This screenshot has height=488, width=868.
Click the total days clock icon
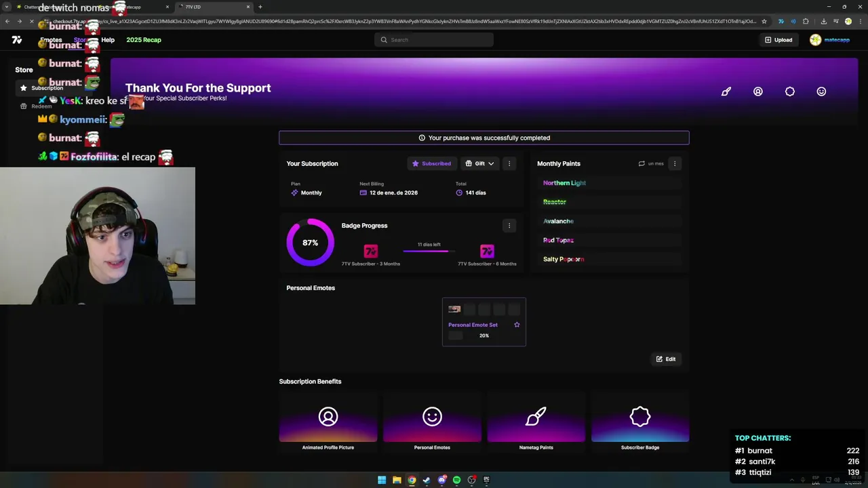(459, 192)
